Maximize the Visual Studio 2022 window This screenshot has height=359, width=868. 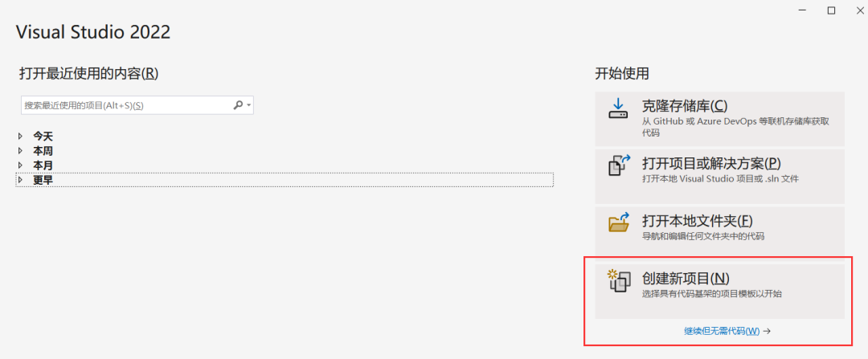click(x=831, y=10)
